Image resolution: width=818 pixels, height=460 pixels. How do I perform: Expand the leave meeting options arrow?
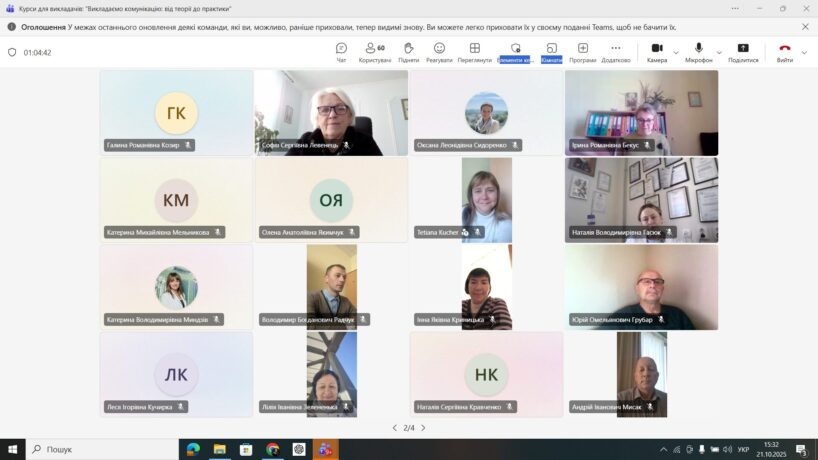click(x=804, y=52)
